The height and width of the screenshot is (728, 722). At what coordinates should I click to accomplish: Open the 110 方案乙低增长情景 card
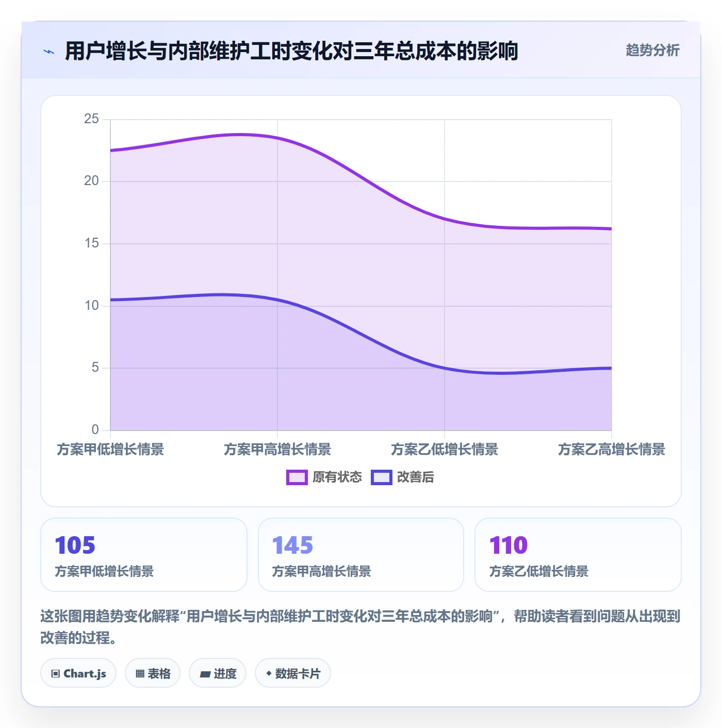578,555
